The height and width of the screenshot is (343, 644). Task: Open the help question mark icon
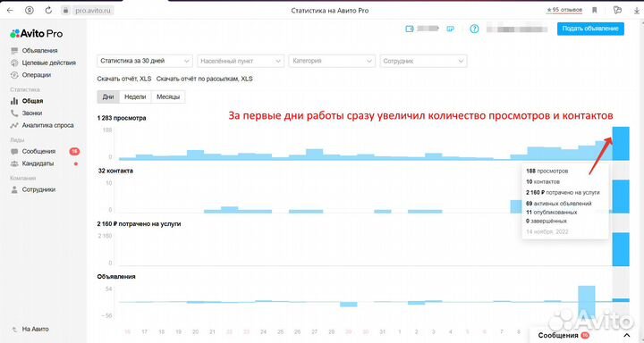click(474, 29)
